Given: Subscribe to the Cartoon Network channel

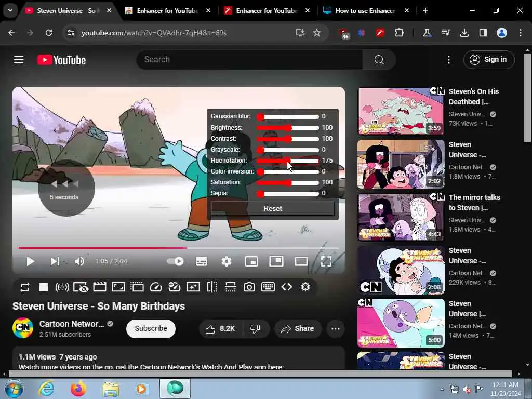Looking at the screenshot, I should pos(151,328).
